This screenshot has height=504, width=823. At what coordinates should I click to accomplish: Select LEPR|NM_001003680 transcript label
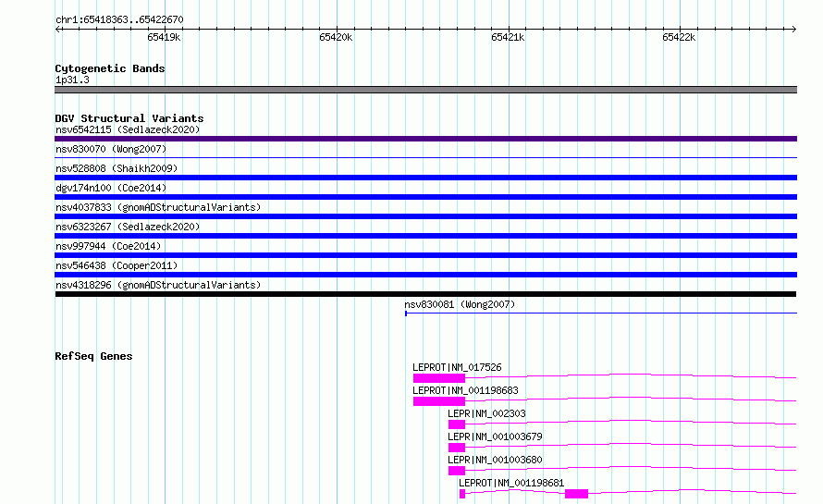[x=495, y=460]
